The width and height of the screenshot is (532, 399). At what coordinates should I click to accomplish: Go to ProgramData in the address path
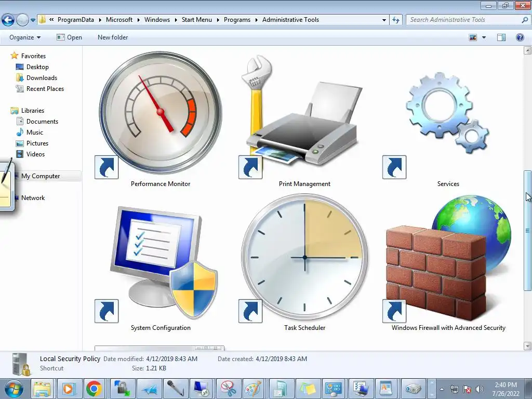pos(76,20)
